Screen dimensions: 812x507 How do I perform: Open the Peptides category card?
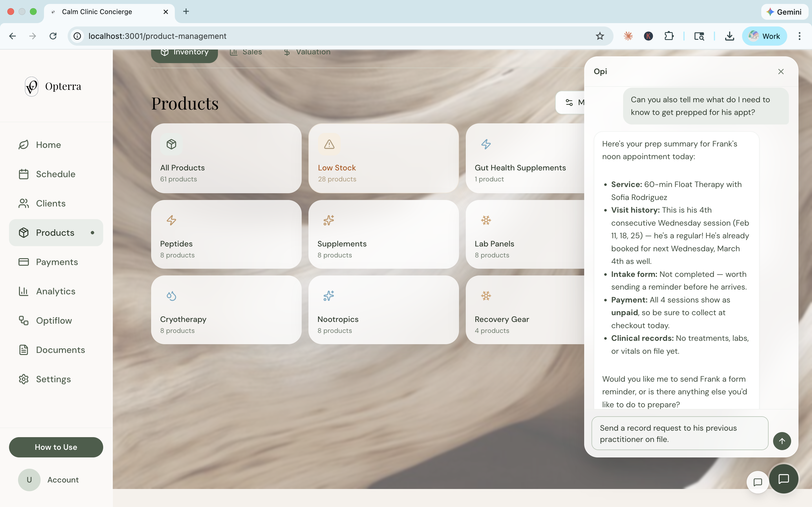coord(226,234)
